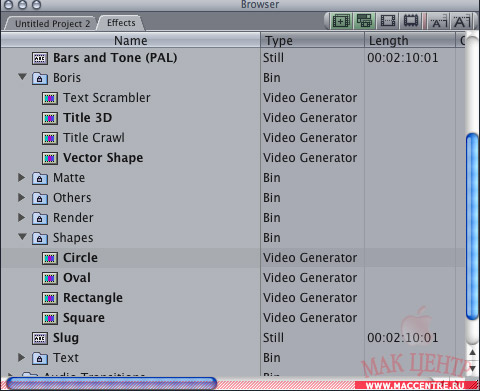Click the Slug still icon

(x=40, y=338)
